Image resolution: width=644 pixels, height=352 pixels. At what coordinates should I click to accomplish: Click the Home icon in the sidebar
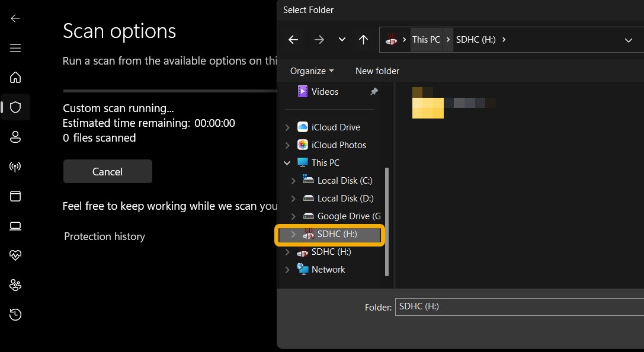click(x=15, y=77)
